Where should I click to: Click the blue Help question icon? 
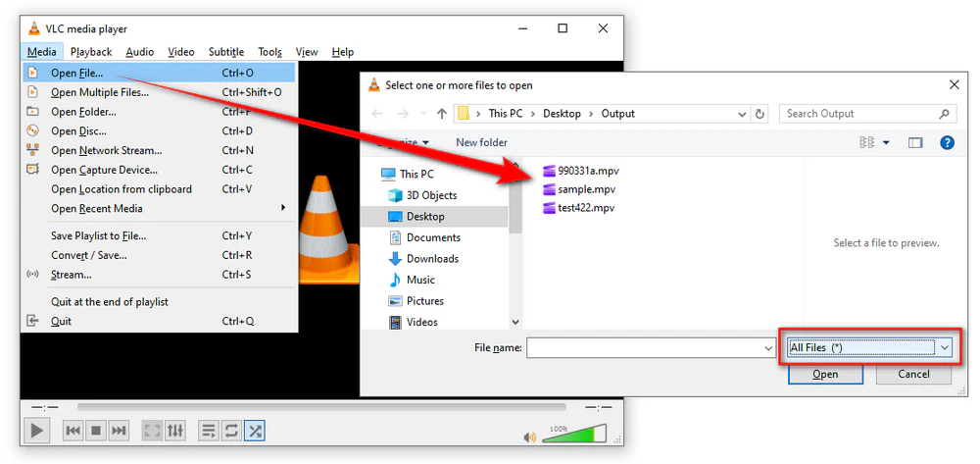click(x=948, y=143)
